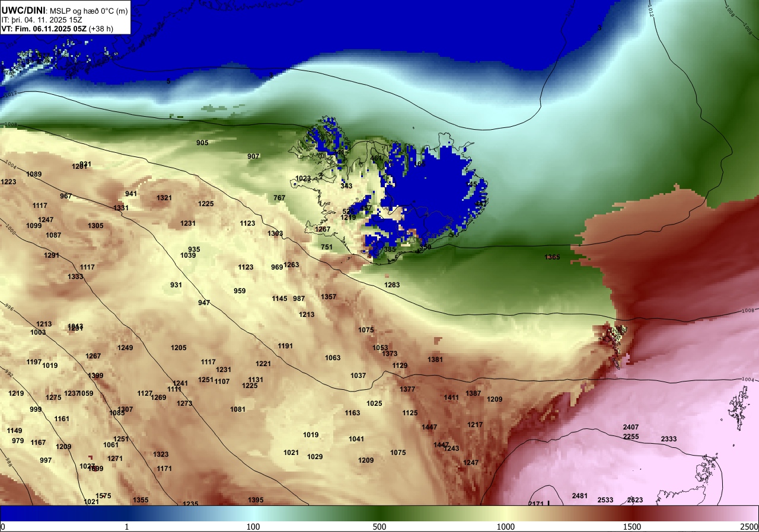
Task: Click the freezing-level value 941
Action: pos(131,194)
